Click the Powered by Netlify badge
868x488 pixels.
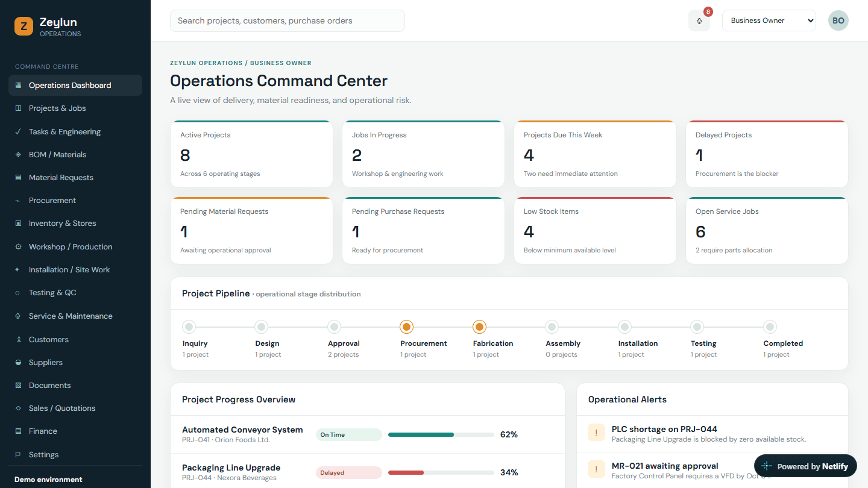(x=805, y=466)
